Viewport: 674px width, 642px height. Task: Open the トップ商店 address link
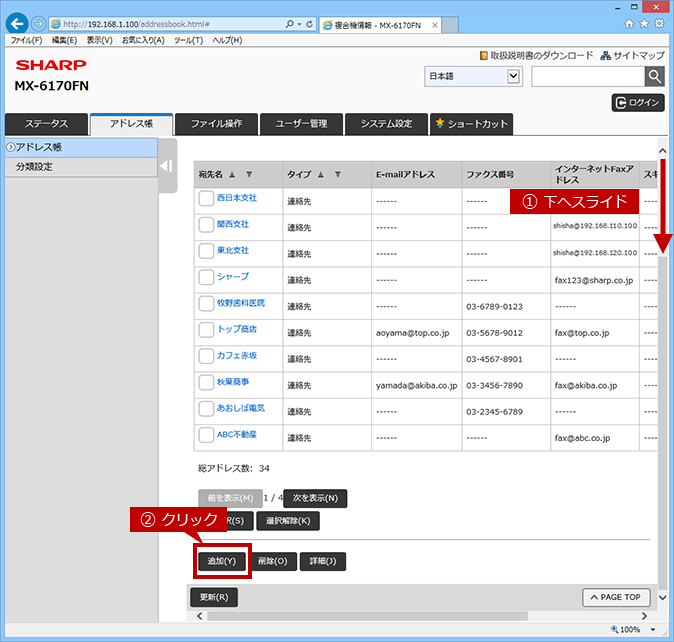click(x=237, y=329)
